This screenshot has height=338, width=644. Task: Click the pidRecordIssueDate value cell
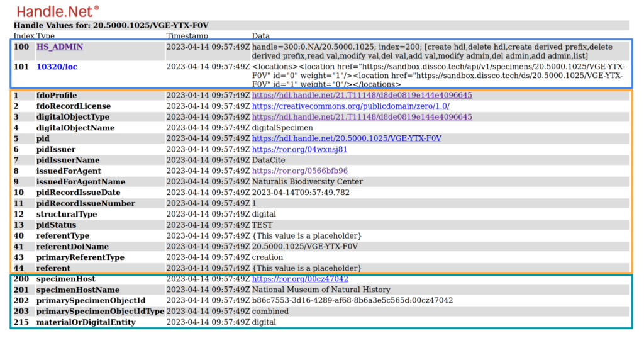coord(301,193)
